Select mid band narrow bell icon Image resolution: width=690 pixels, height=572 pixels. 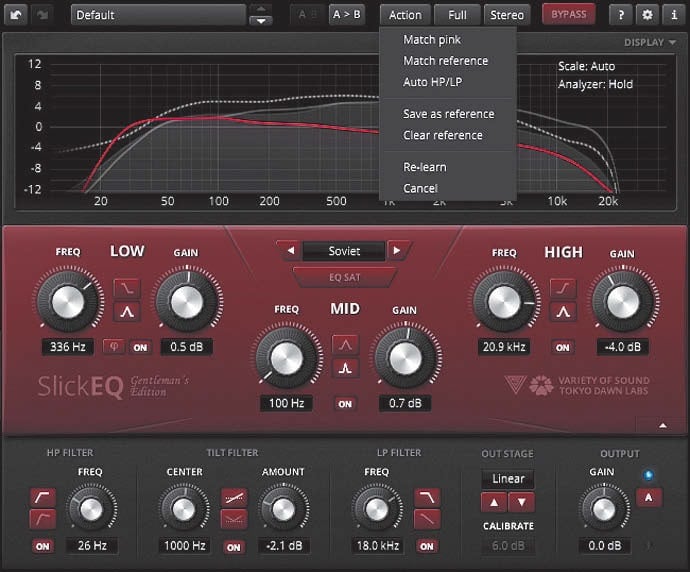345,368
